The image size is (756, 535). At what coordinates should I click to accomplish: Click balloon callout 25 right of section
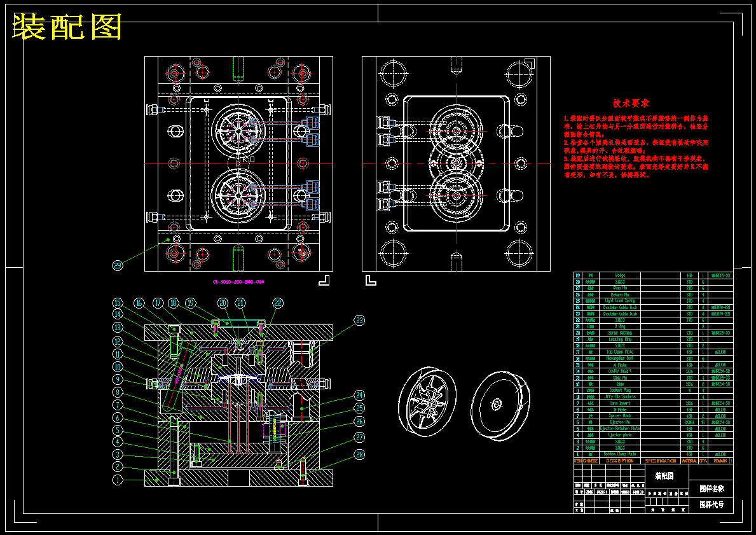pyautogui.click(x=359, y=408)
